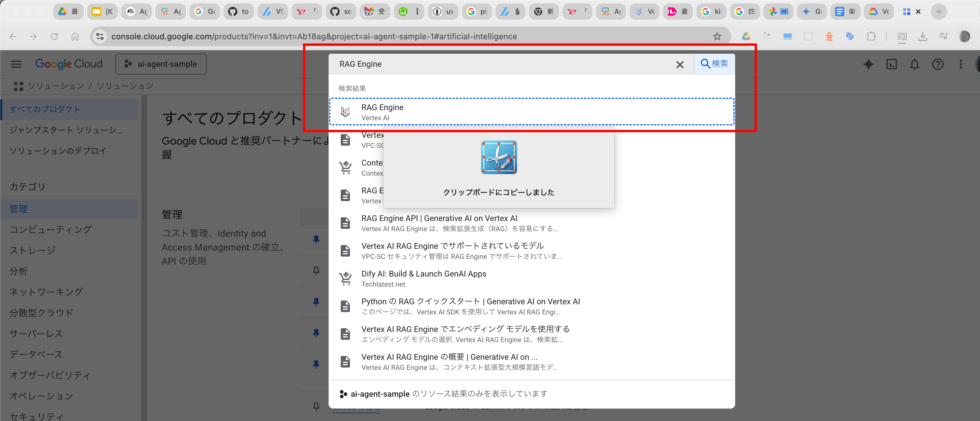Select the RAG Engine Vertex AI result
980x421 pixels.
pos(532,112)
